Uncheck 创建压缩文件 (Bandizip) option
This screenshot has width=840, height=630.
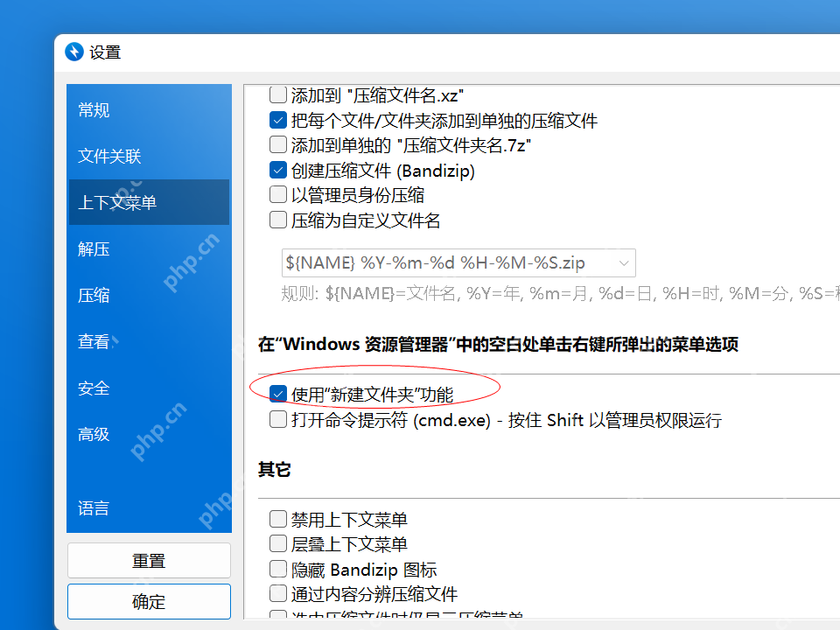point(278,171)
